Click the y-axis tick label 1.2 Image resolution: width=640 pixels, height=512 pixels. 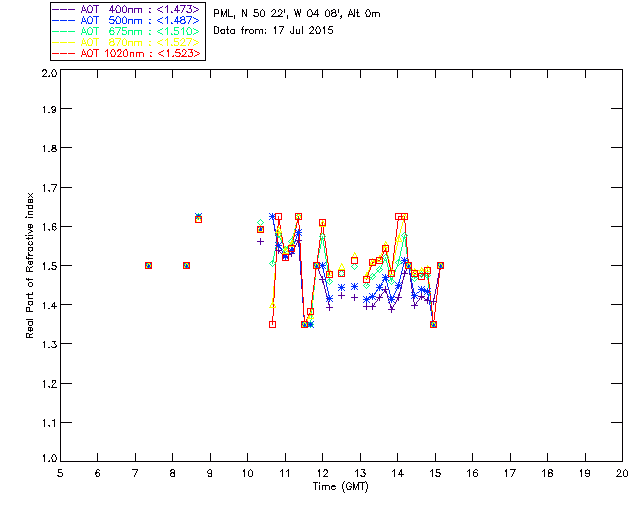(x=49, y=384)
